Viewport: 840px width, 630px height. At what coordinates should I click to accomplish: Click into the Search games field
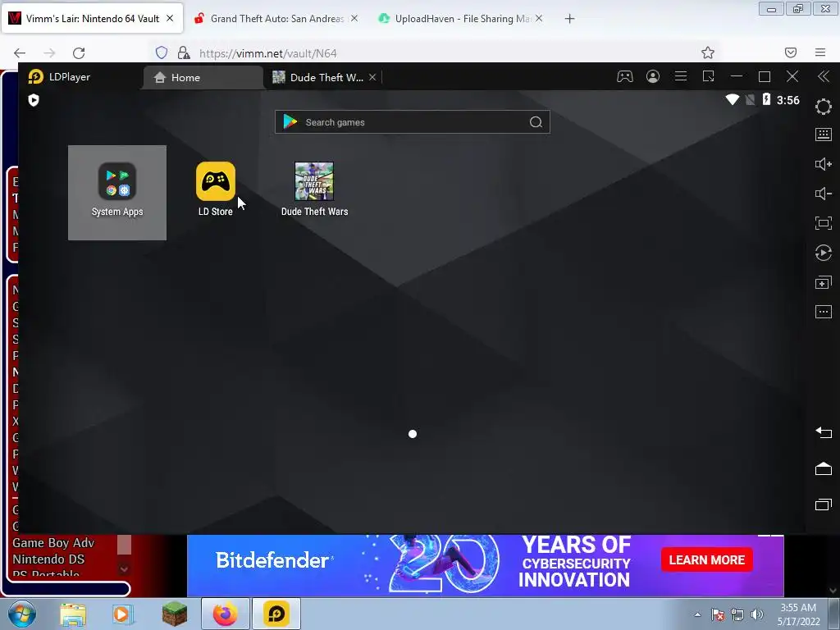[412, 122]
